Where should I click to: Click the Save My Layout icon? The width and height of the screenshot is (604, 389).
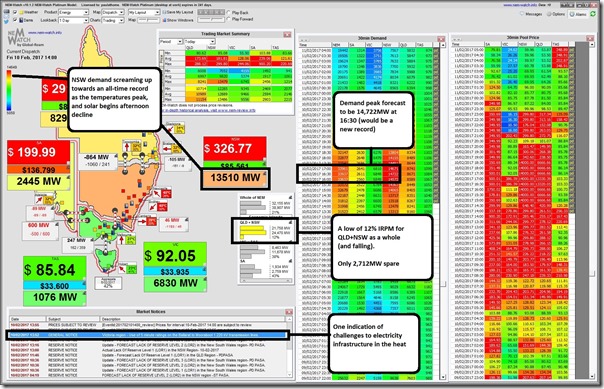coord(178,12)
